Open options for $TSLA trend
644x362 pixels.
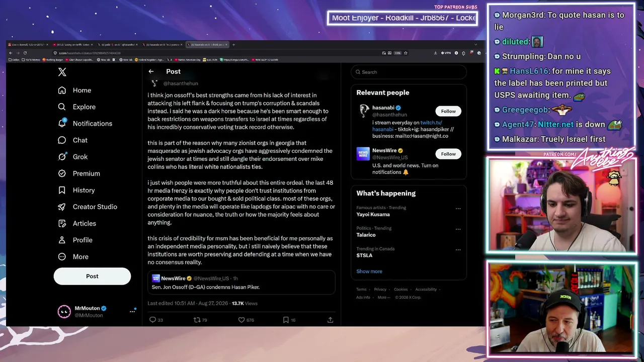(x=458, y=249)
